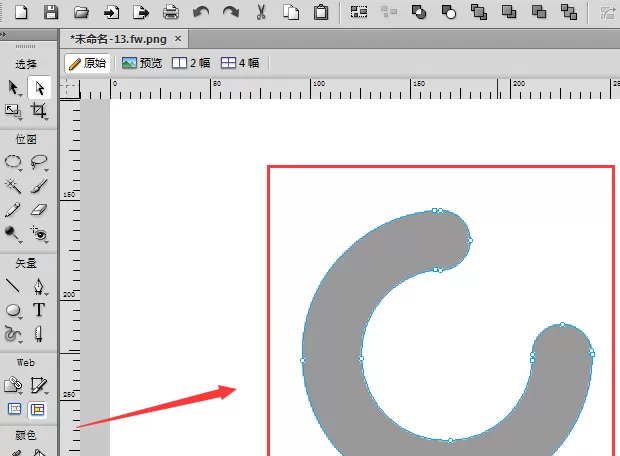
Task: Switch to 4 幅 four-up view
Action: pyautogui.click(x=240, y=63)
